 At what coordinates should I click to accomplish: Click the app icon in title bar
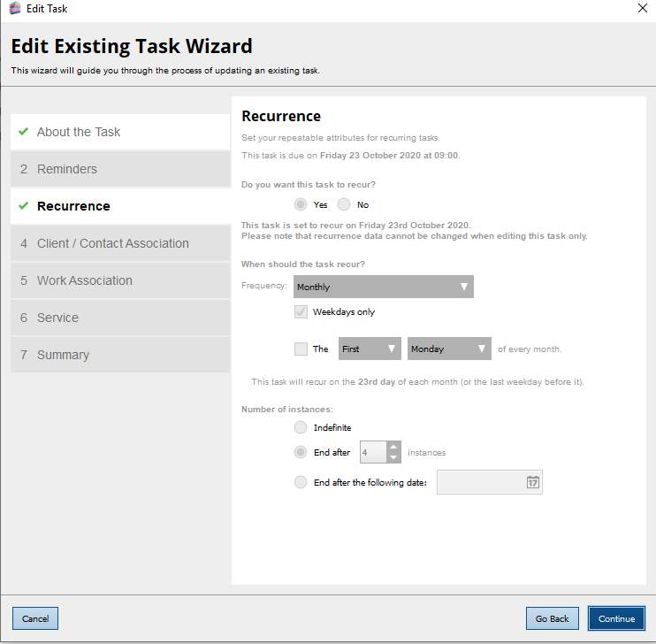15,9
